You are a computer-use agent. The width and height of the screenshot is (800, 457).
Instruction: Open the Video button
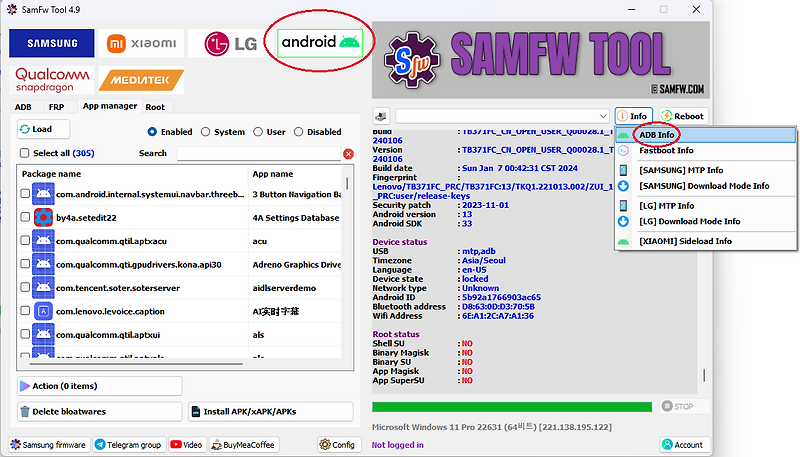pyautogui.click(x=186, y=445)
